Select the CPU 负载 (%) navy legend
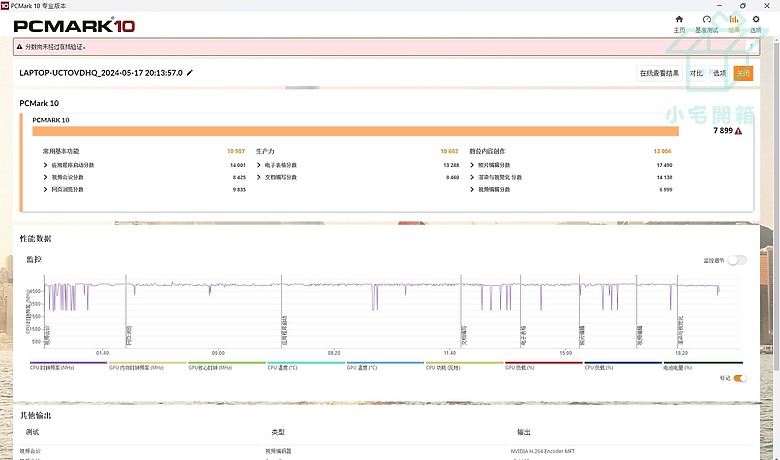This screenshot has width=780, height=460. pos(623,366)
